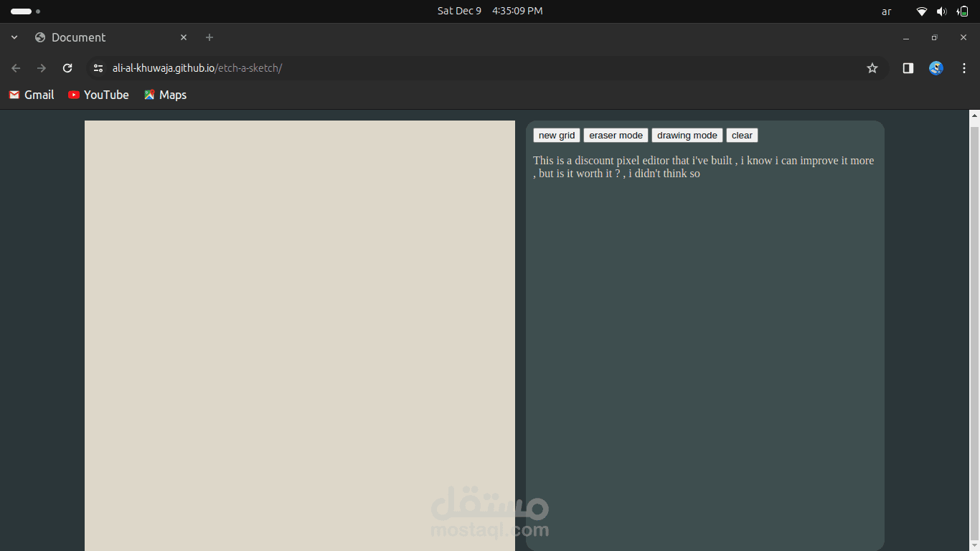This screenshot has height=551, width=980.
Task: Open a new browser tab
Action: coord(209,37)
